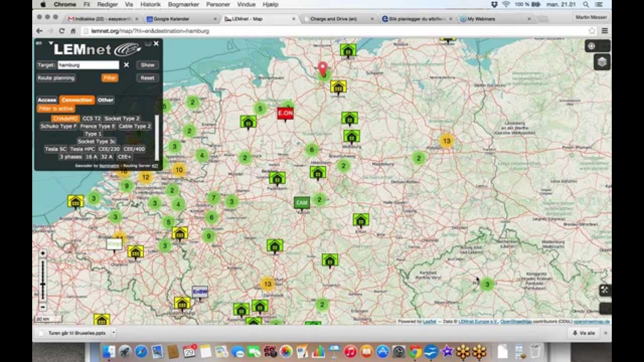
Task: Click Finder in the Dock
Action: pyautogui.click(x=109, y=351)
